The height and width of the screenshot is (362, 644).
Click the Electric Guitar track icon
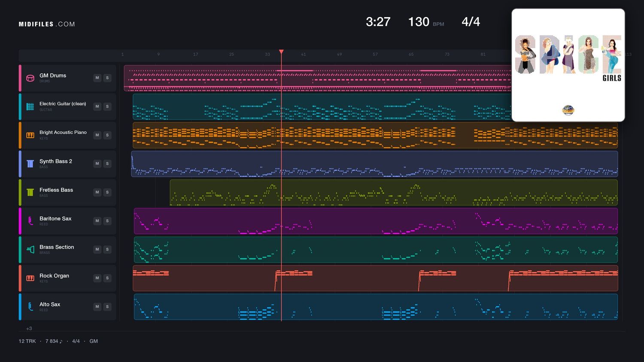click(30, 106)
